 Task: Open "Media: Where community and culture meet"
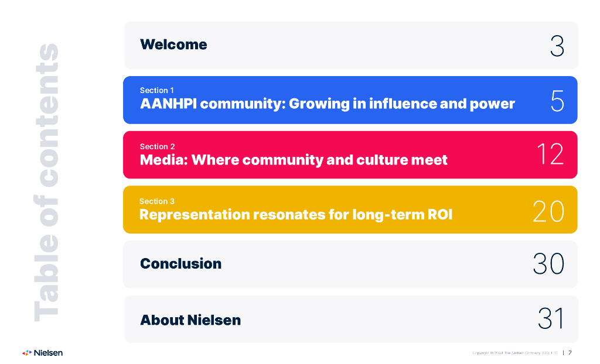[x=294, y=160]
